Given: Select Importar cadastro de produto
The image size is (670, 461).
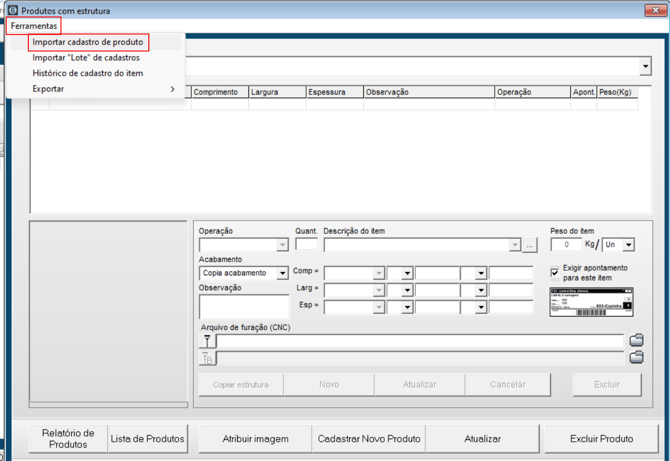Looking at the screenshot, I should (x=88, y=42).
